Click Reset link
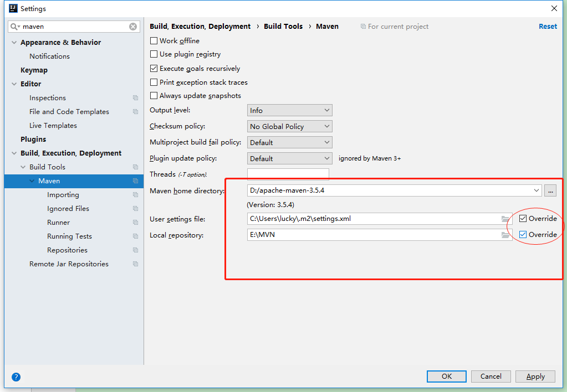 click(x=548, y=27)
